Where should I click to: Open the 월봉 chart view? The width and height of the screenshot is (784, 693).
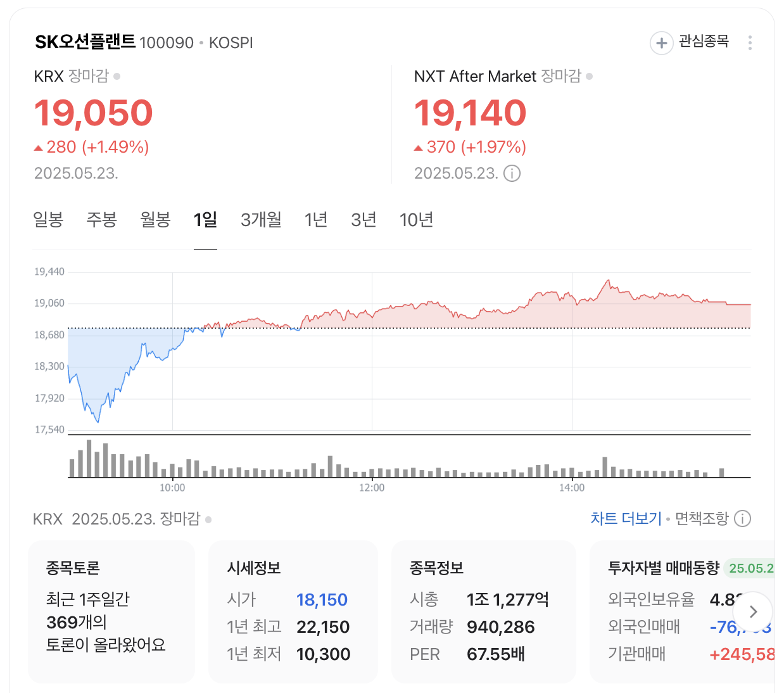click(x=155, y=219)
